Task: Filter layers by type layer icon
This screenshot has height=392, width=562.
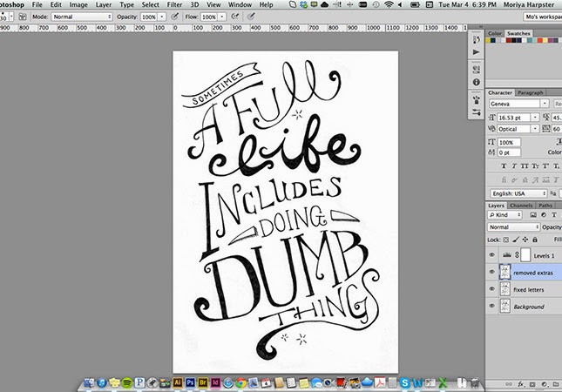Action: pos(554,215)
